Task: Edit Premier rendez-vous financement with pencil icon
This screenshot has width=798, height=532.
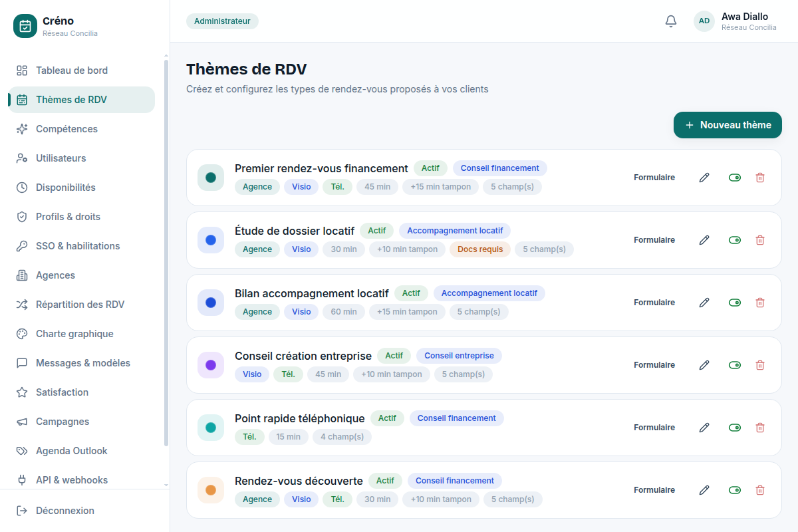Action: click(x=704, y=178)
